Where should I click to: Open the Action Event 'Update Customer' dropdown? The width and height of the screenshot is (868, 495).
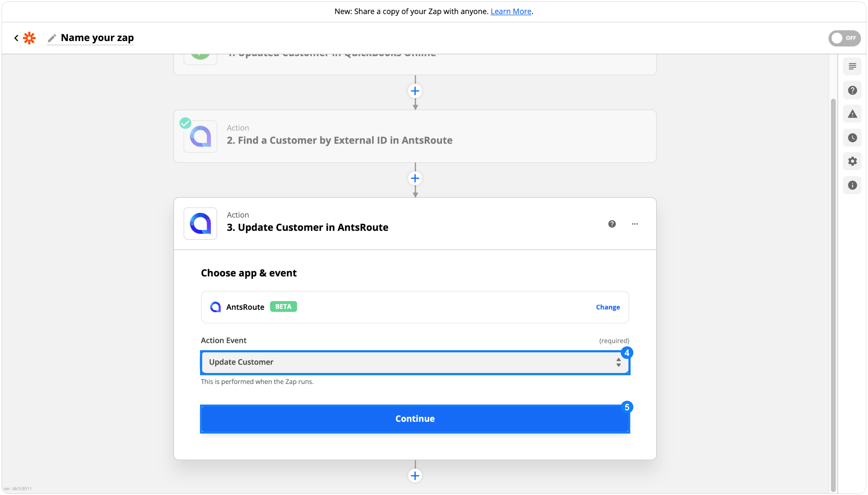[x=415, y=362]
